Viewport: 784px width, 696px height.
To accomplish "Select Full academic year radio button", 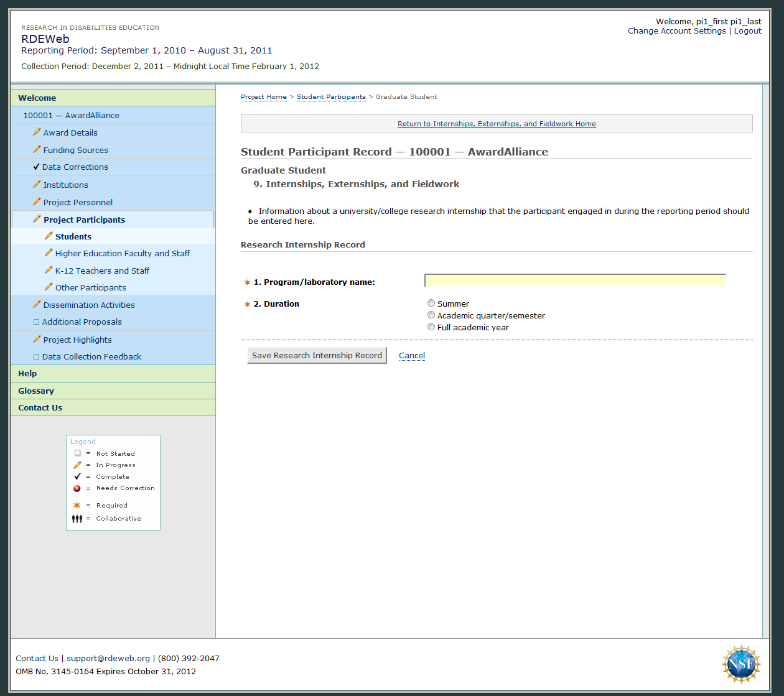I will point(431,327).
